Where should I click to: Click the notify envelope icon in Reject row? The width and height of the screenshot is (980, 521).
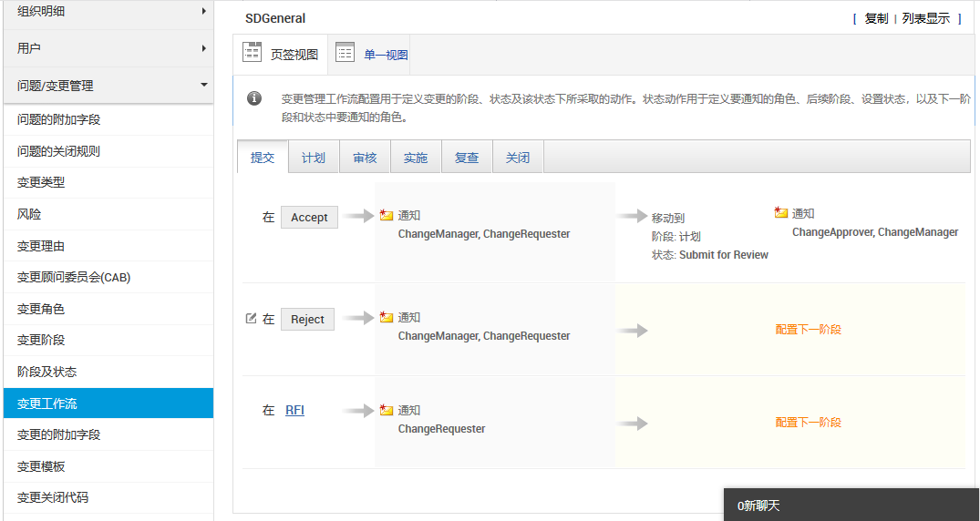[387, 318]
